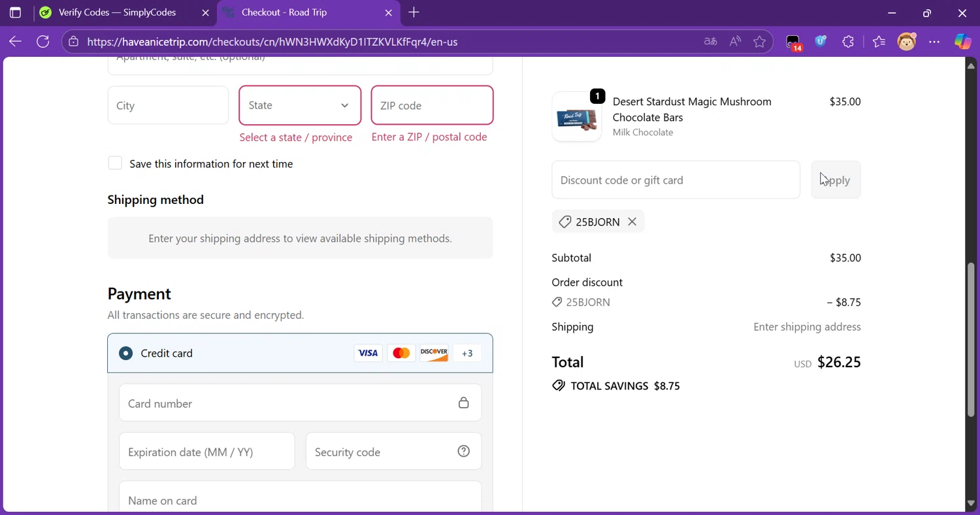Close the Checkout - Road Trip tab
The height and width of the screenshot is (515, 980).
tap(389, 12)
